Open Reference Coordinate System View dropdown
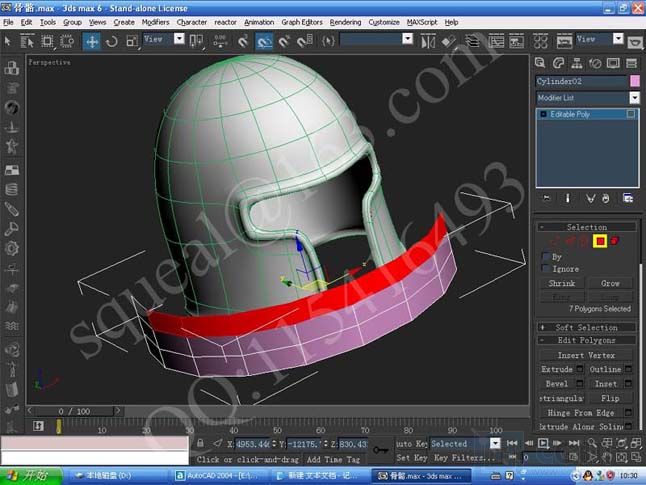Viewport: 646px width, 485px height. [179, 39]
